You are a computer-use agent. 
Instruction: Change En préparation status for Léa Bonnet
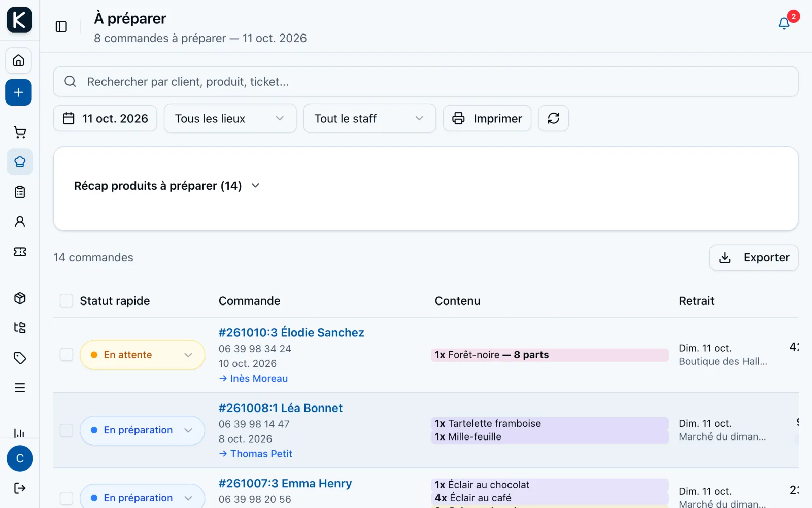[142, 430]
